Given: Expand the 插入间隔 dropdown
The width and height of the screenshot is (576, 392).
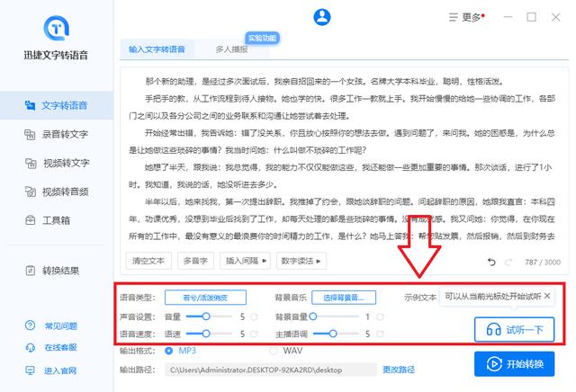Looking at the screenshot, I should pyautogui.click(x=245, y=261).
